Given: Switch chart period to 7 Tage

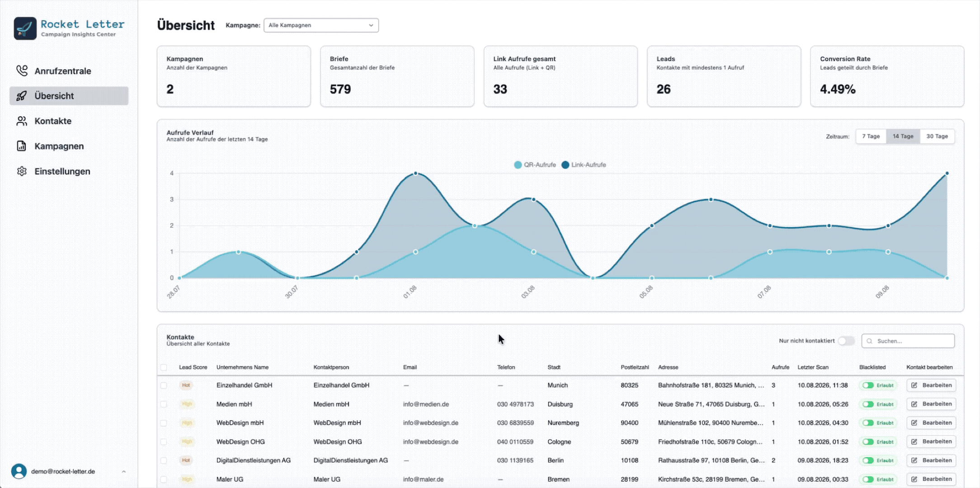Looking at the screenshot, I should pyautogui.click(x=871, y=136).
